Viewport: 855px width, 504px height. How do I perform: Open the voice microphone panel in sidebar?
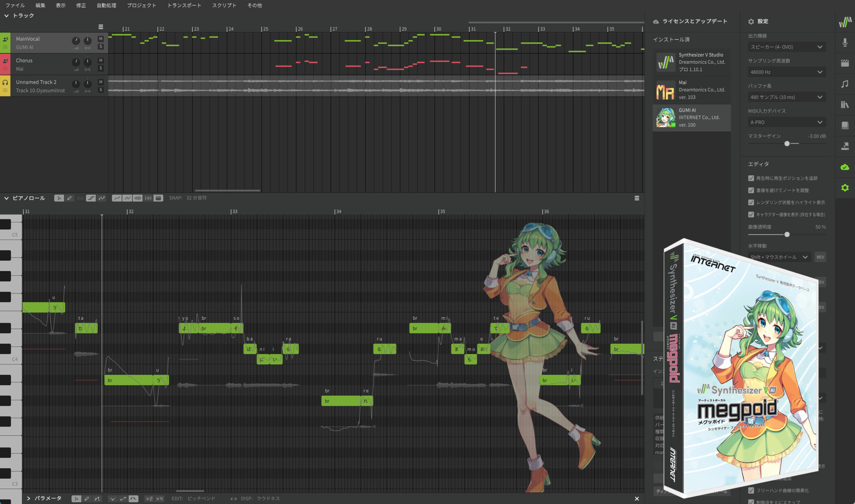tap(845, 42)
